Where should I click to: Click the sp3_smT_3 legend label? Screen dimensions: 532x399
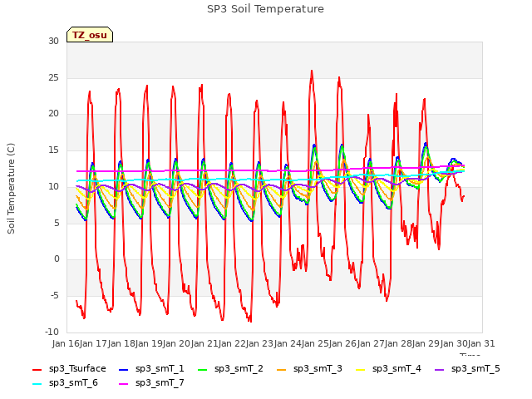pyautogui.click(x=318, y=369)
